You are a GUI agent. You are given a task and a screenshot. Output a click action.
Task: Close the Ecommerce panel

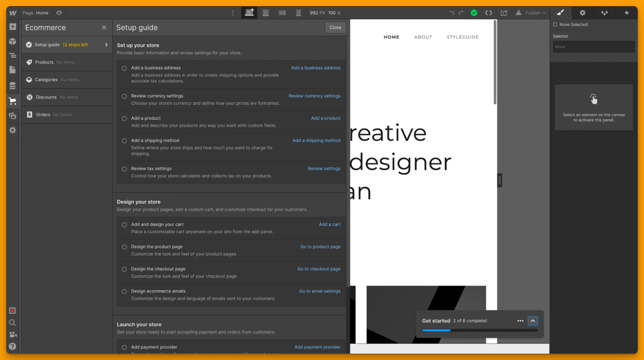pyautogui.click(x=104, y=28)
